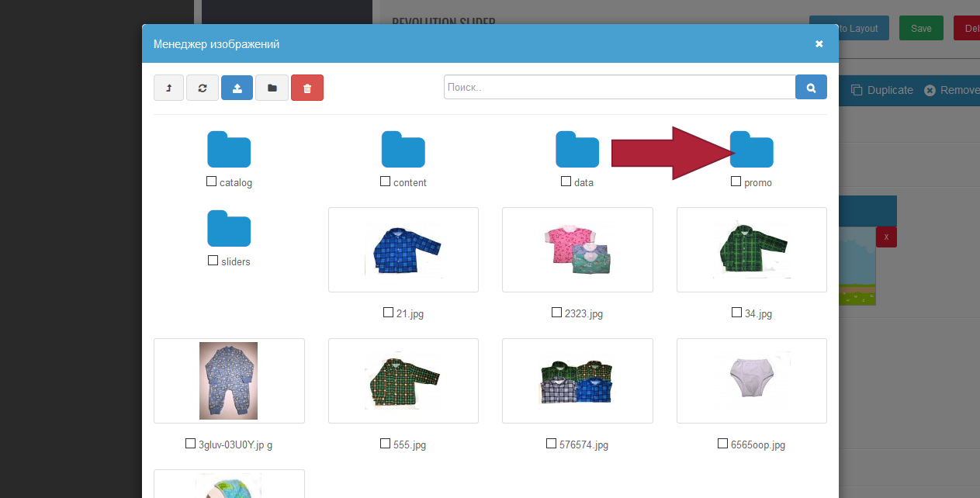980x498 pixels.
Task: Choose the 555.jpg plaid shirt thumbnail
Action: (403, 381)
